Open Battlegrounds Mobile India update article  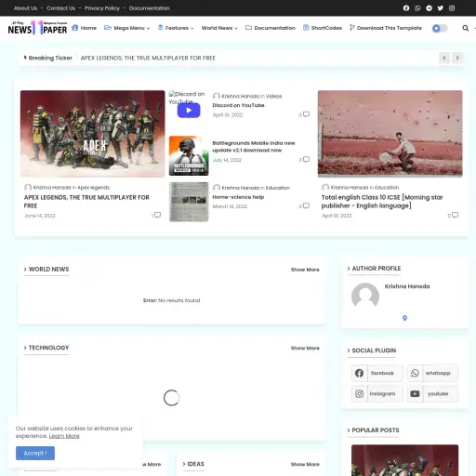(254, 147)
